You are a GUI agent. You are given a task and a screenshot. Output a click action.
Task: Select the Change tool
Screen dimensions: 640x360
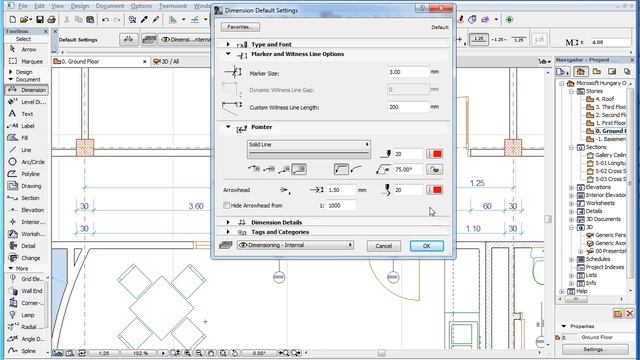(x=24, y=258)
